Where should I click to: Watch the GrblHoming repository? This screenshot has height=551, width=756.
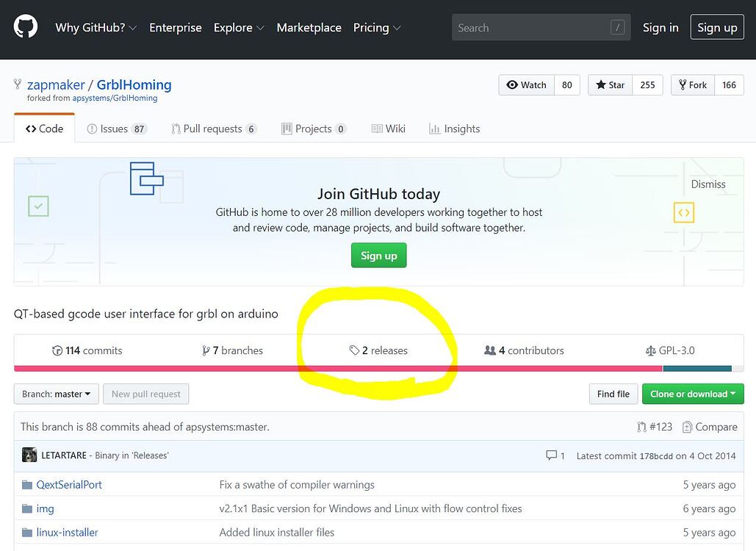[526, 85]
